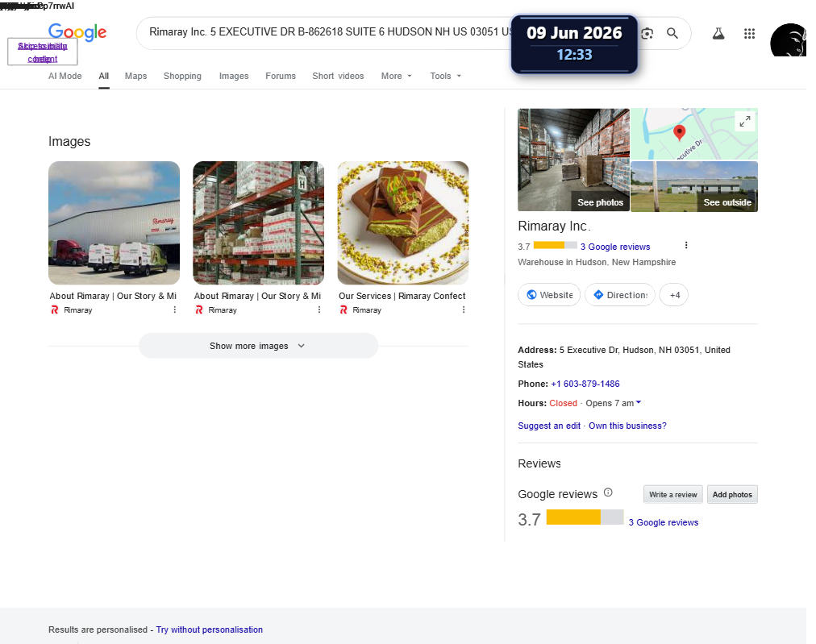Click the Rimaray Inc. title
Viewport: 816px width, 644px height.
(x=554, y=226)
